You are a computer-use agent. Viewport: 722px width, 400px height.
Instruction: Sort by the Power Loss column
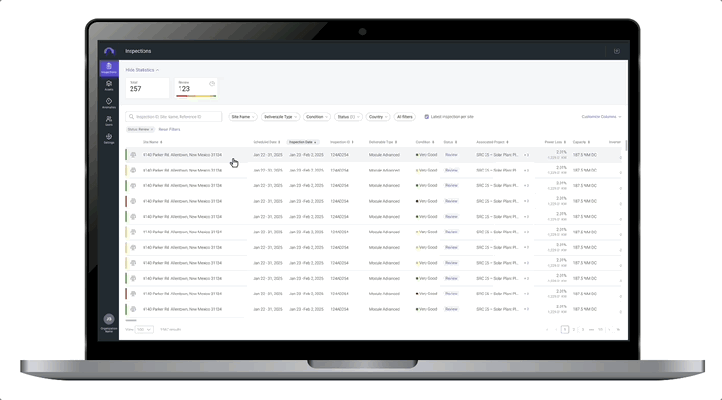coord(555,142)
